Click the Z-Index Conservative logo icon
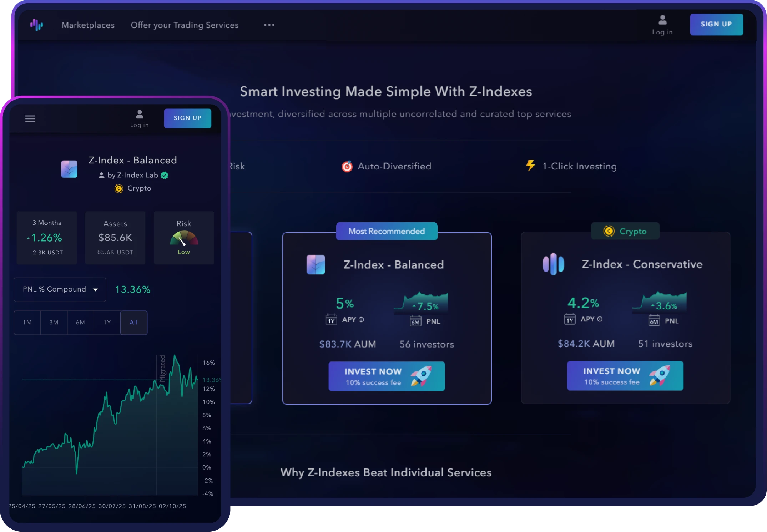 click(x=553, y=264)
